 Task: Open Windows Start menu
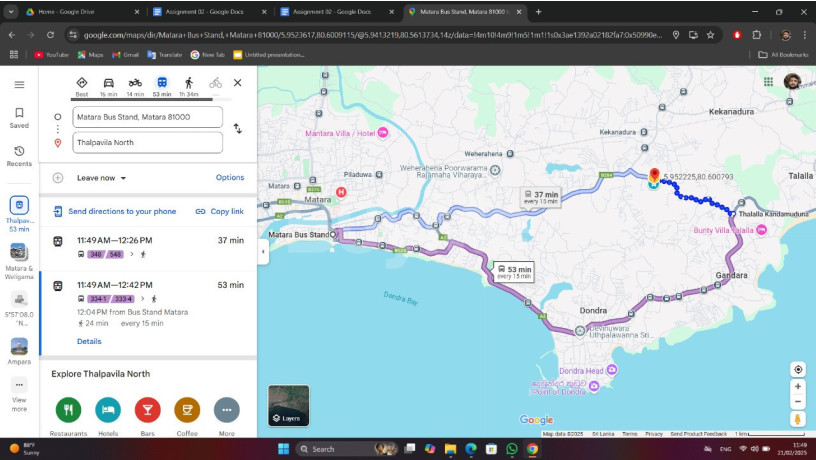coord(283,449)
